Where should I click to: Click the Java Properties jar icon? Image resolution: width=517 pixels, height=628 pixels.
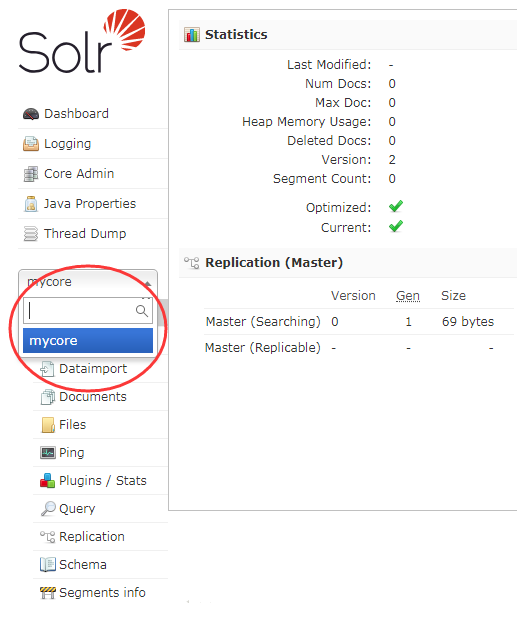click(x=31, y=204)
